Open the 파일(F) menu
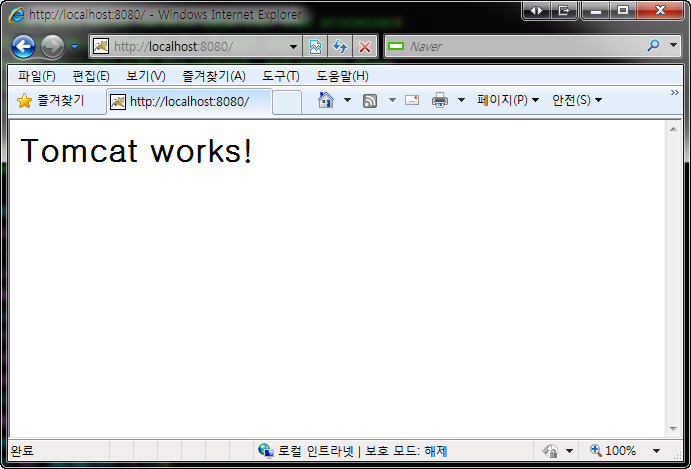 click(x=37, y=76)
